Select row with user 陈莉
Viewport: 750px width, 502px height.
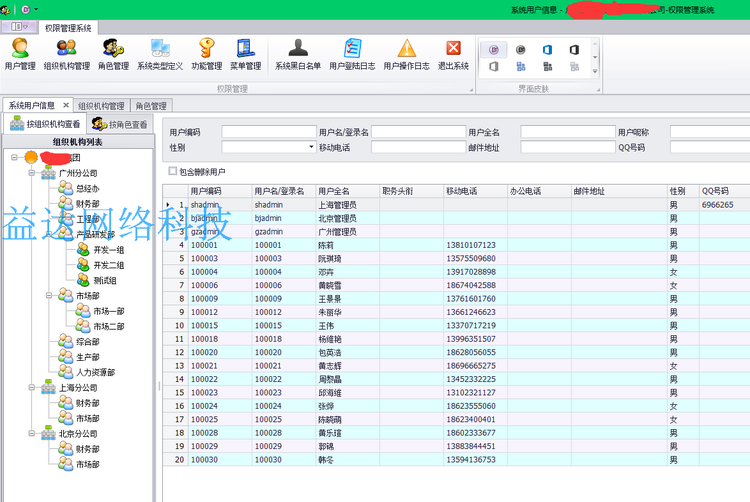[456, 245]
